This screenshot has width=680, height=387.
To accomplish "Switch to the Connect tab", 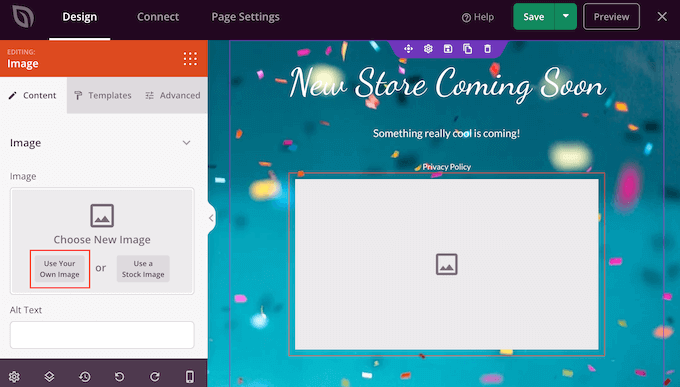I will [x=158, y=17].
